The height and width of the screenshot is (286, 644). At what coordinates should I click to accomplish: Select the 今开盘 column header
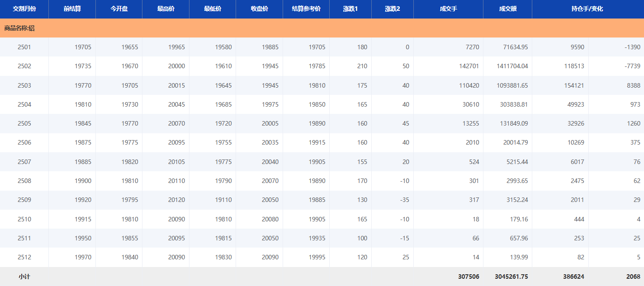click(x=119, y=9)
